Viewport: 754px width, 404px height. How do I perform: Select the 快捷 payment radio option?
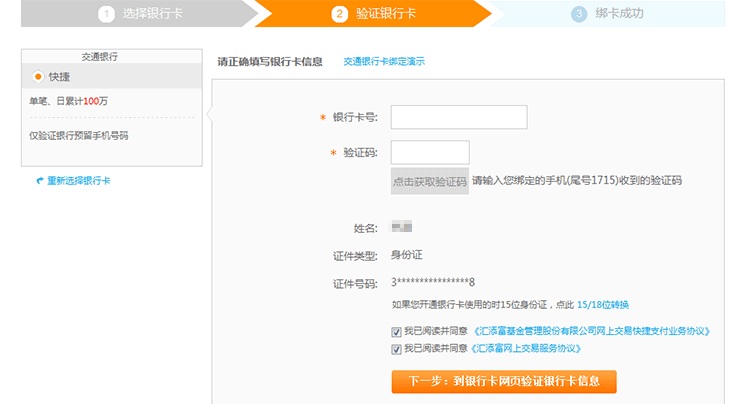(x=38, y=76)
